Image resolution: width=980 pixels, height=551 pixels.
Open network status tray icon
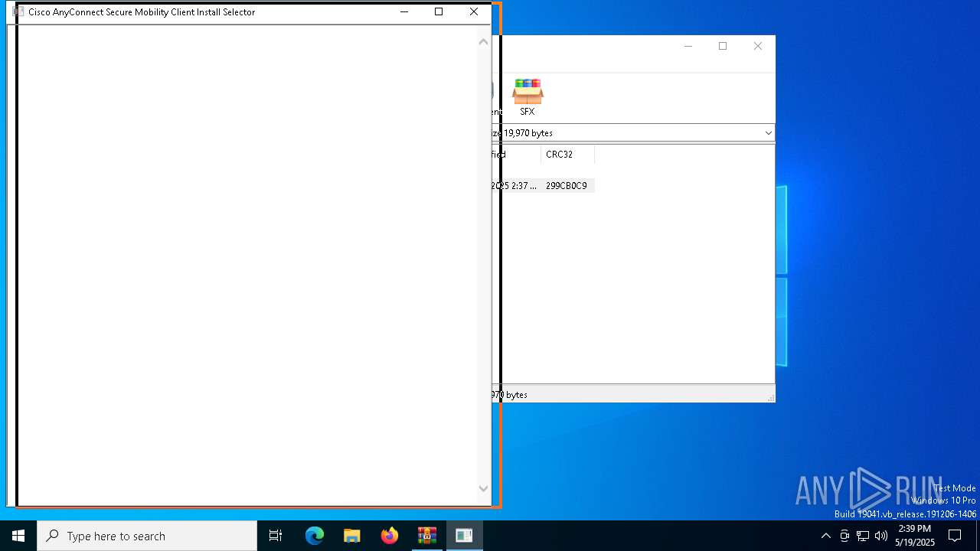[863, 536]
